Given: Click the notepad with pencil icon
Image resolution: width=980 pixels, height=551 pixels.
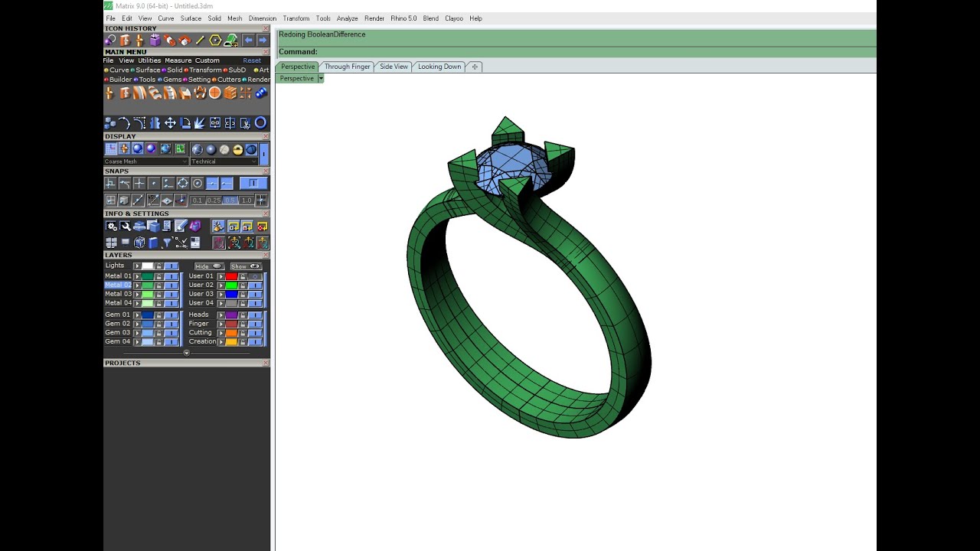Looking at the screenshot, I should [x=181, y=226].
